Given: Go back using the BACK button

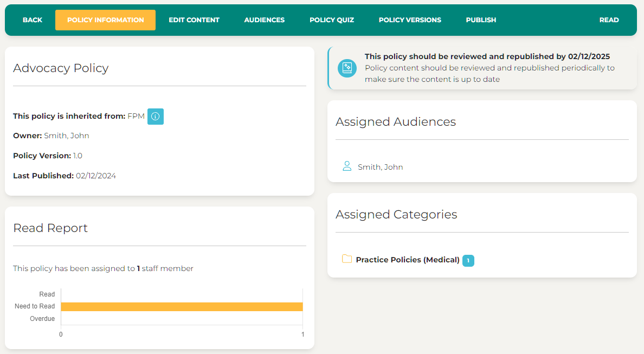Looking at the screenshot, I should click(x=33, y=20).
